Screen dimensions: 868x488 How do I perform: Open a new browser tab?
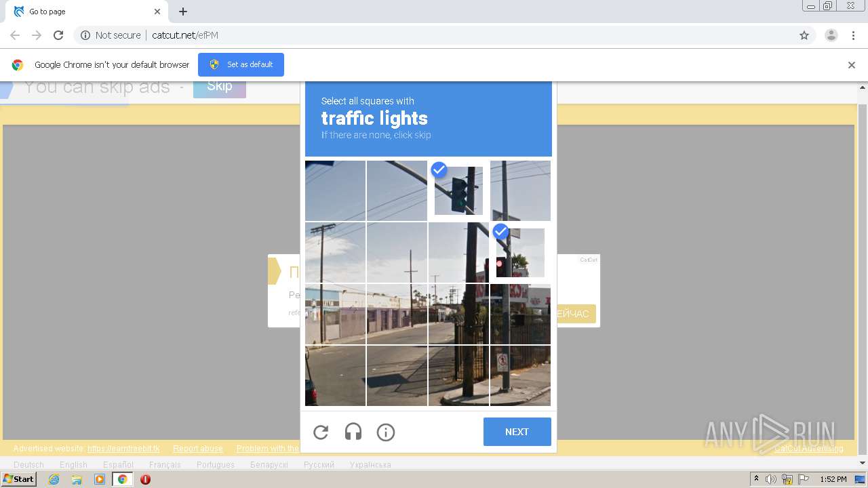[x=183, y=12]
